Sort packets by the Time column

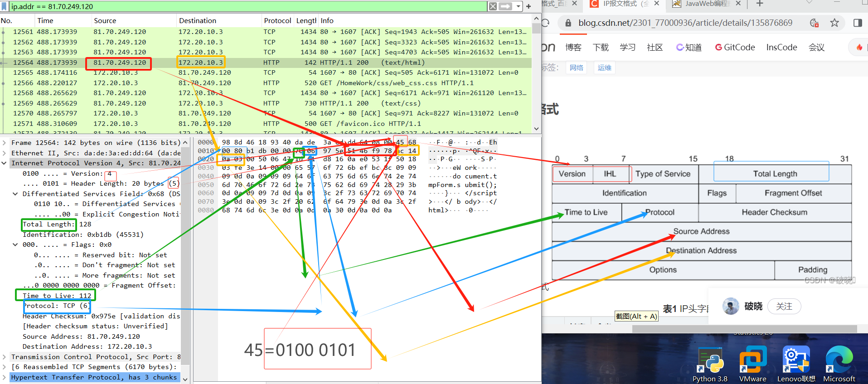(x=63, y=21)
